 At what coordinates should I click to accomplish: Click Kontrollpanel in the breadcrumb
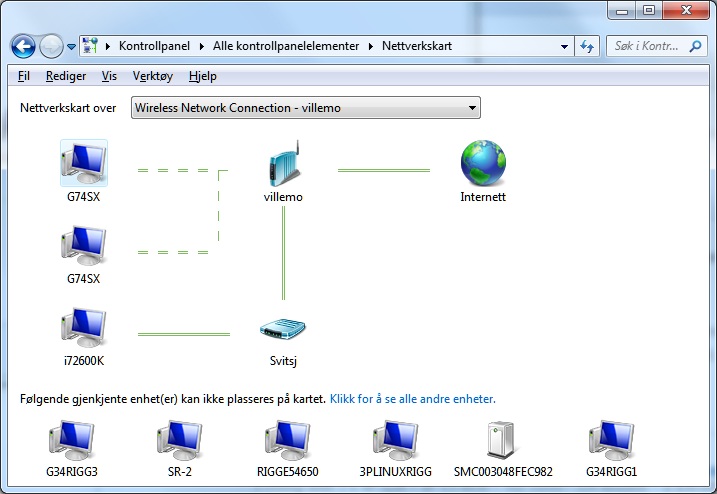tap(154, 46)
